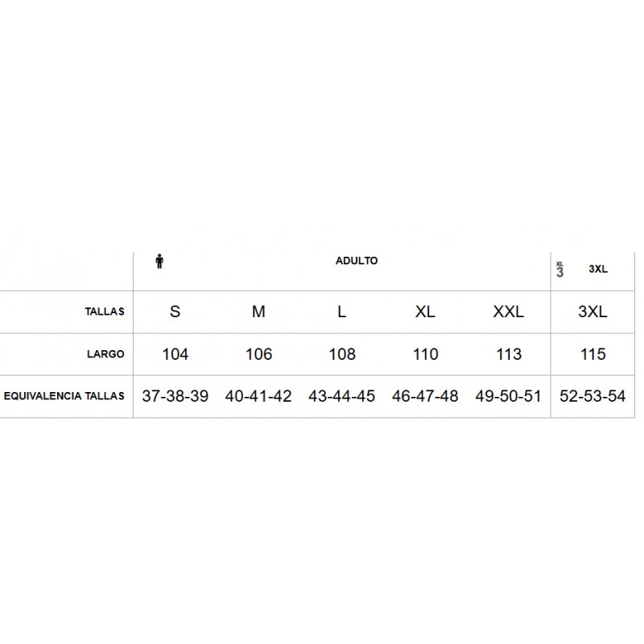Select the TALLAS row label
The height and width of the screenshot is (644, 644).
[x=105, y=312]
